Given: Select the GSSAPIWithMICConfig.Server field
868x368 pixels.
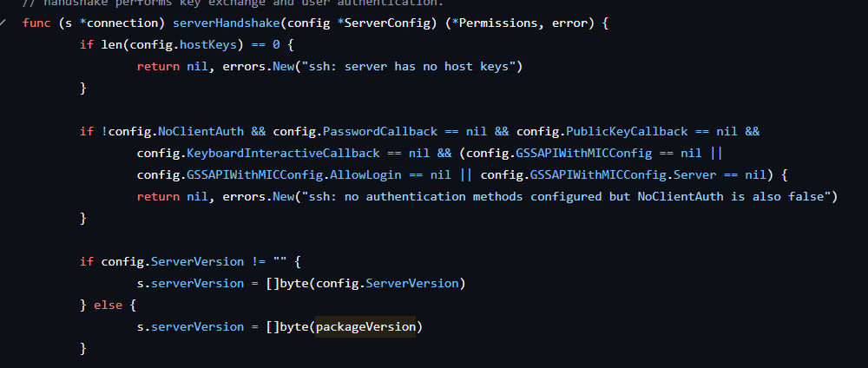Looking at the screenshot, I should tap(624, 174).
